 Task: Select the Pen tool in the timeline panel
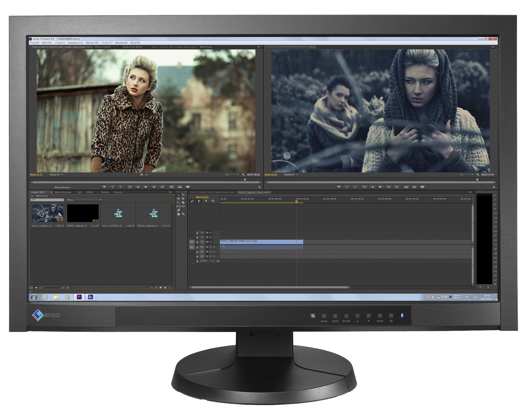point(178,210)
